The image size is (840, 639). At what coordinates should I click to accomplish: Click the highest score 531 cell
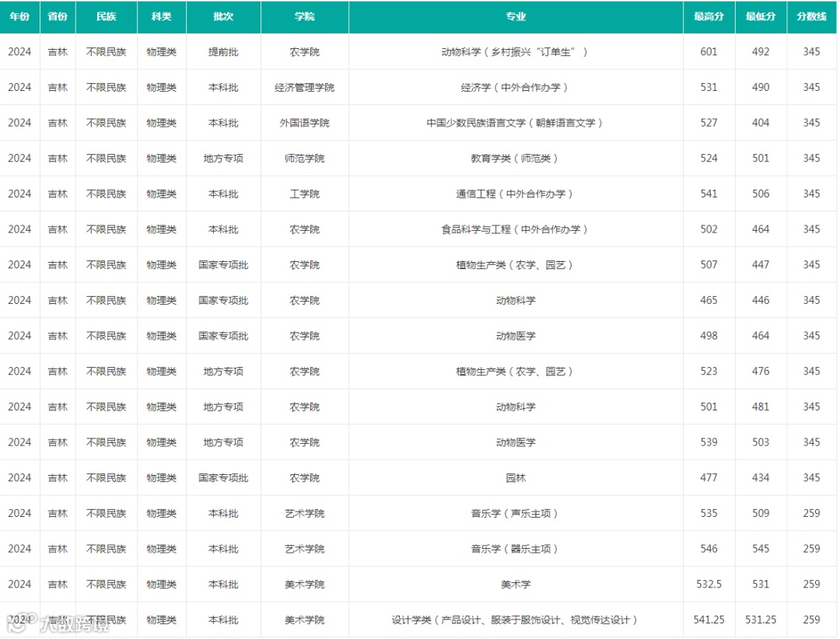click(x=709, y=87)
